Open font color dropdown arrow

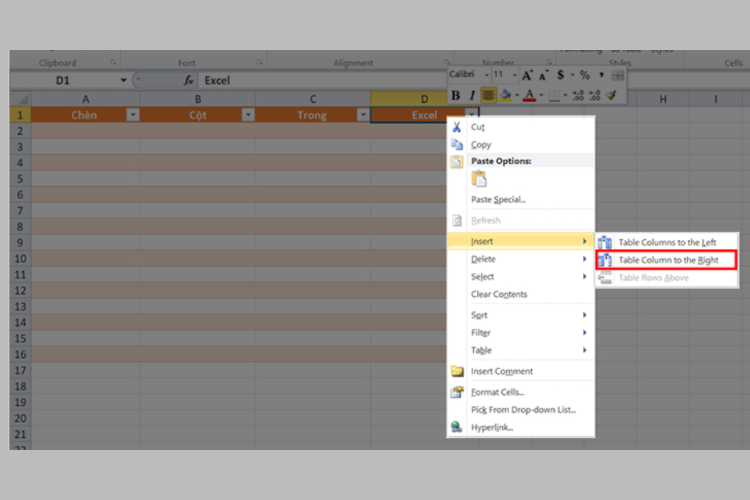[x=541, y=95]
